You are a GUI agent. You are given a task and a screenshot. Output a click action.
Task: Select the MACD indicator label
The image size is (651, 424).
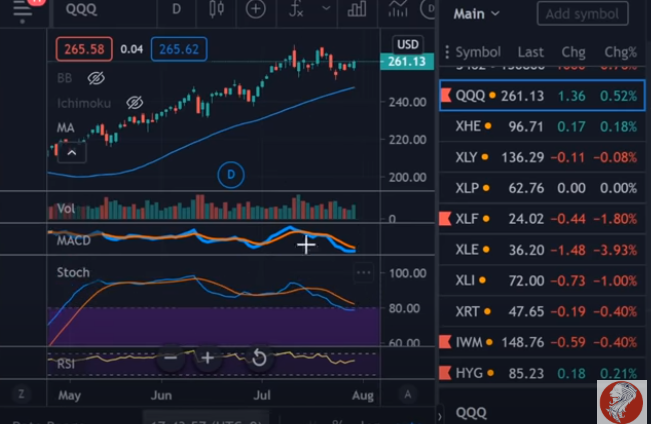click(73, 240)
